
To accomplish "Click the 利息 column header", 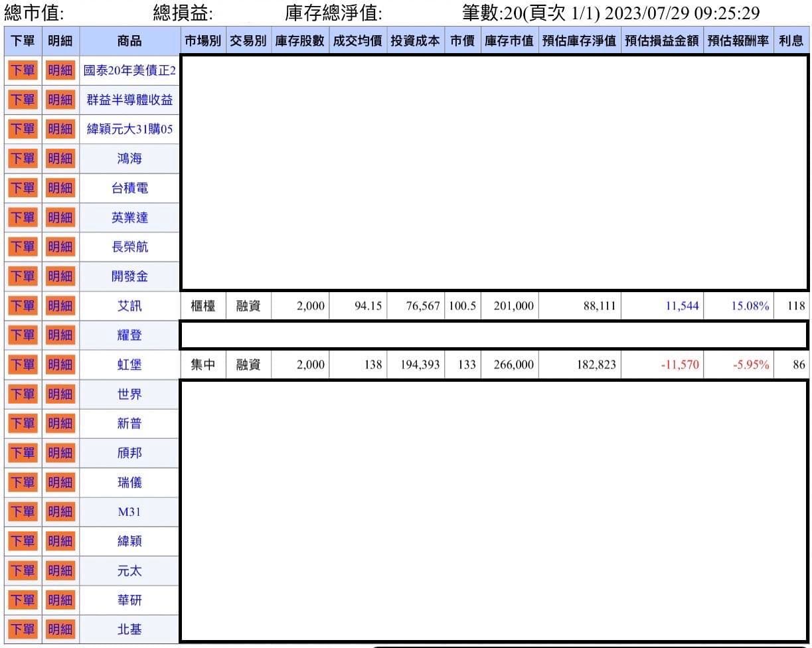I will (791, 41).
